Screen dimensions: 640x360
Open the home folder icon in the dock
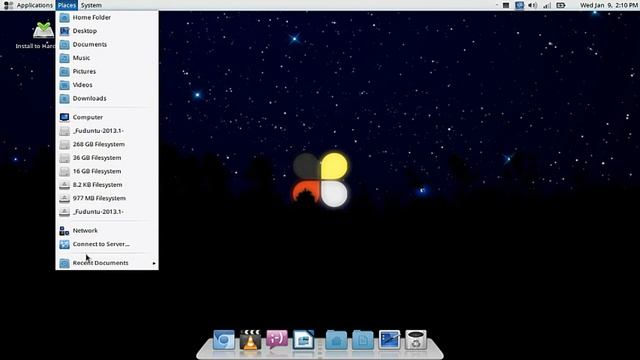[336, 340]
